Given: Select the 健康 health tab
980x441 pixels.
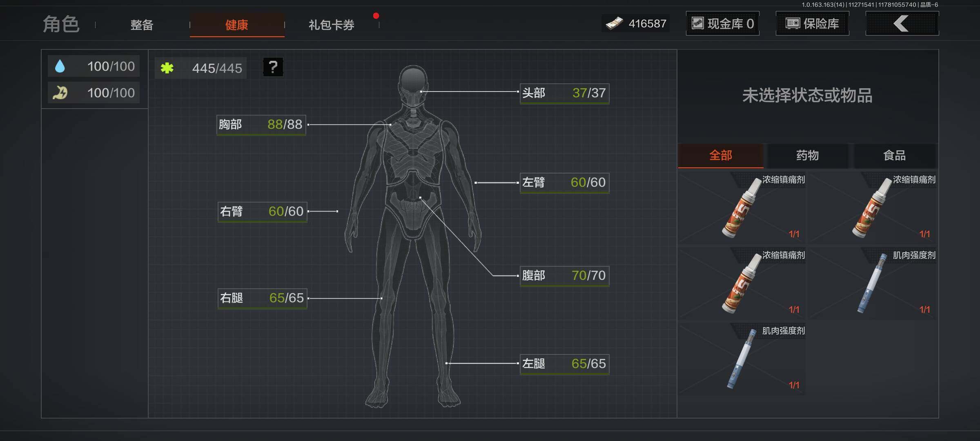Looking at the screenshot, I should (237, 25).
